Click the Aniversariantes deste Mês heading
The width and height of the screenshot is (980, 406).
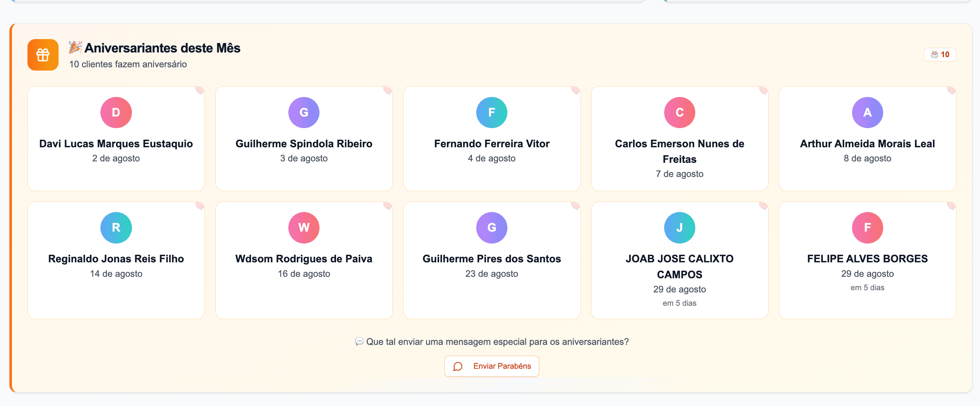click(162, 48)
